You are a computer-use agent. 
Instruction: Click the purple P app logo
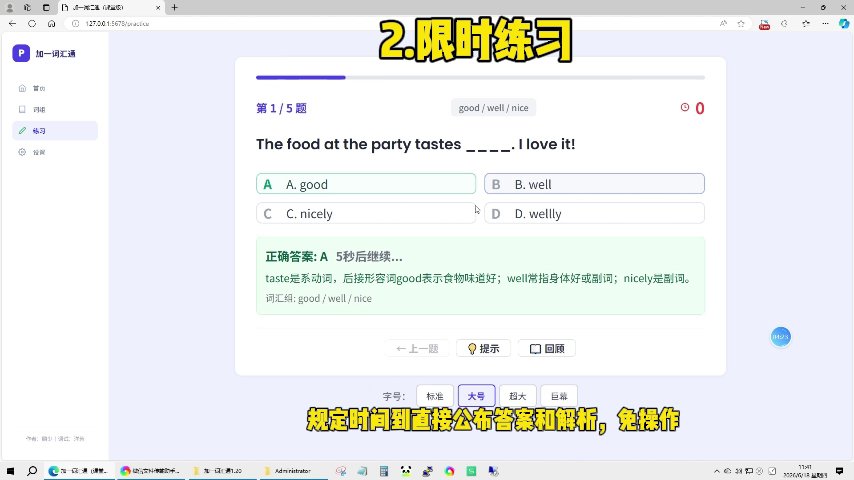21,53
